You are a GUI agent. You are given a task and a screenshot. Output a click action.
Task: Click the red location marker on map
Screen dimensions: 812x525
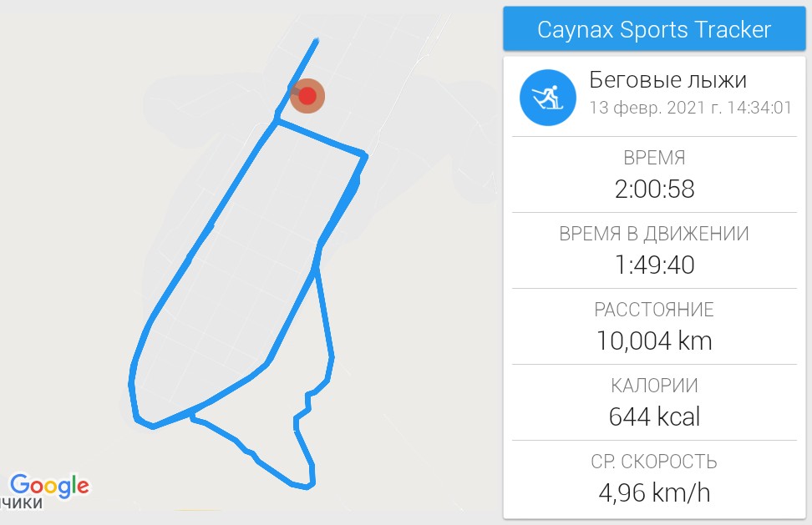click(x=307, y=96)
